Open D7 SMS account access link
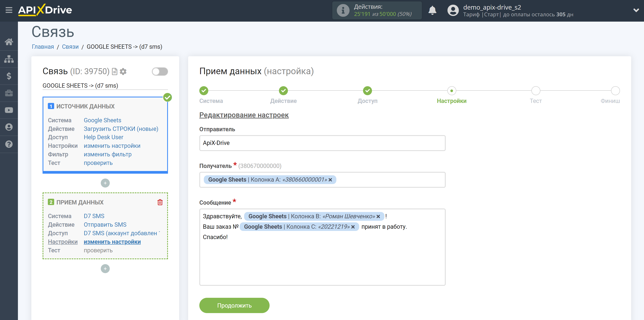 (x=122, y=233)
